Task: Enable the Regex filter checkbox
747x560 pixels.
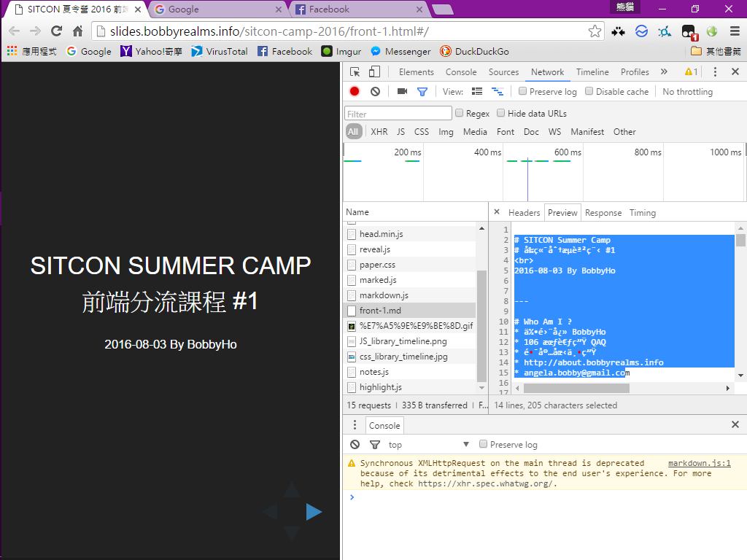Action: point(460,113)
